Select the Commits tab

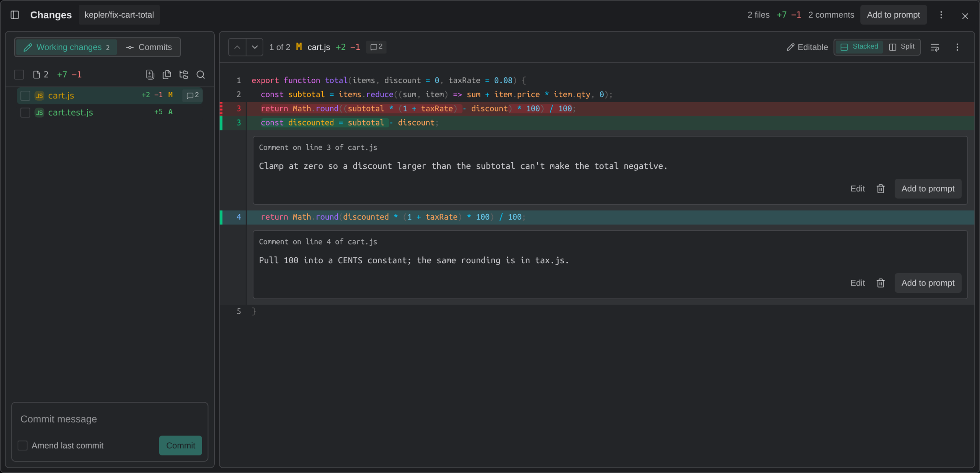tap(149, 47)
